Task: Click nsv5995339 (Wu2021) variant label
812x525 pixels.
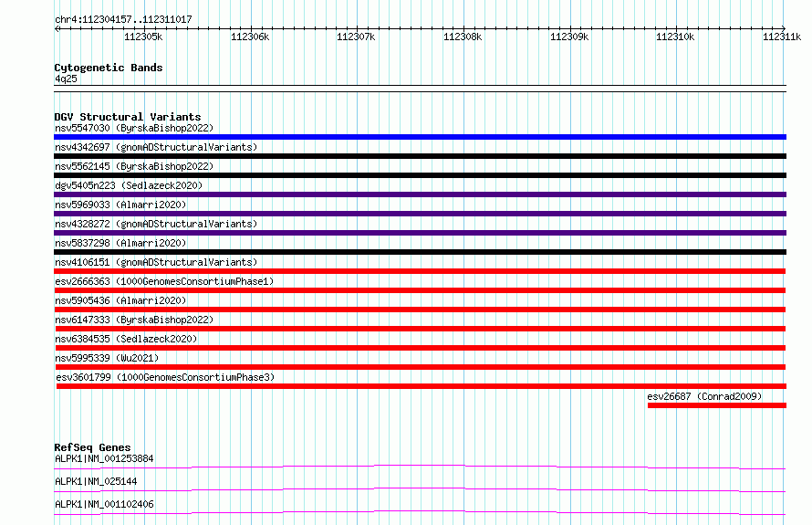Action: 107,358
